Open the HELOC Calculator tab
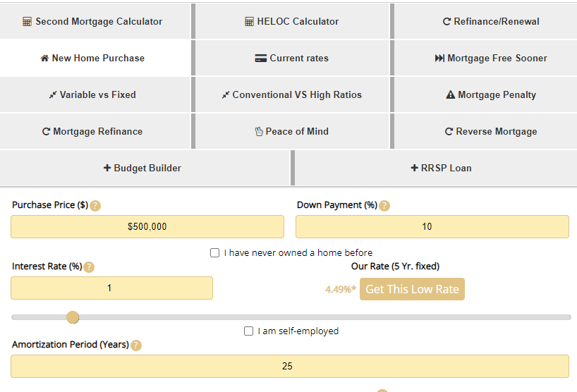This screenshot has height=392, width=577. (x=293, y=21)
